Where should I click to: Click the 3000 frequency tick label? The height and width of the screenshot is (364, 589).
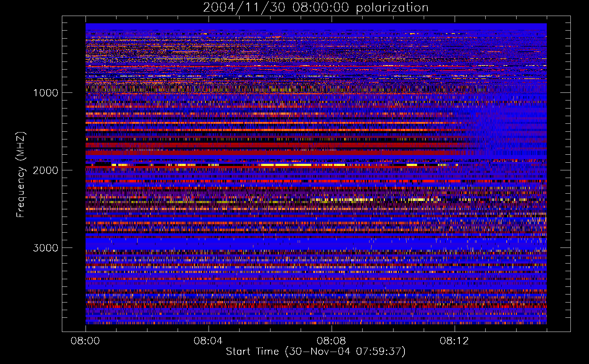[x=46, y=248]
